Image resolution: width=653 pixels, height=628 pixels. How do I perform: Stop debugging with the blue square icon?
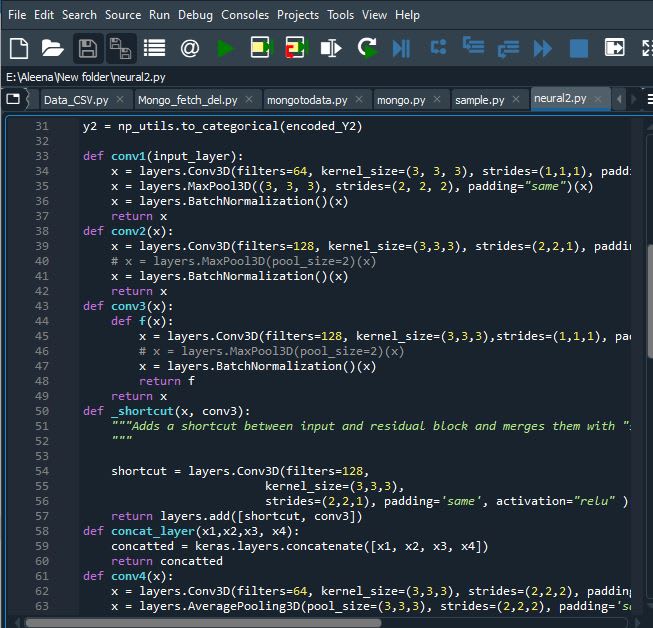pyautogui.click(x=579, y=48)
